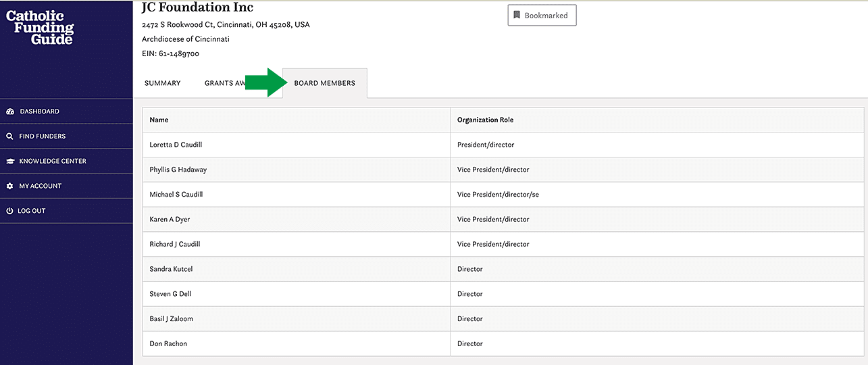The image size is (868, 365).
Task: Select Richard J Caudill name cell
Action: click(297, 244)
